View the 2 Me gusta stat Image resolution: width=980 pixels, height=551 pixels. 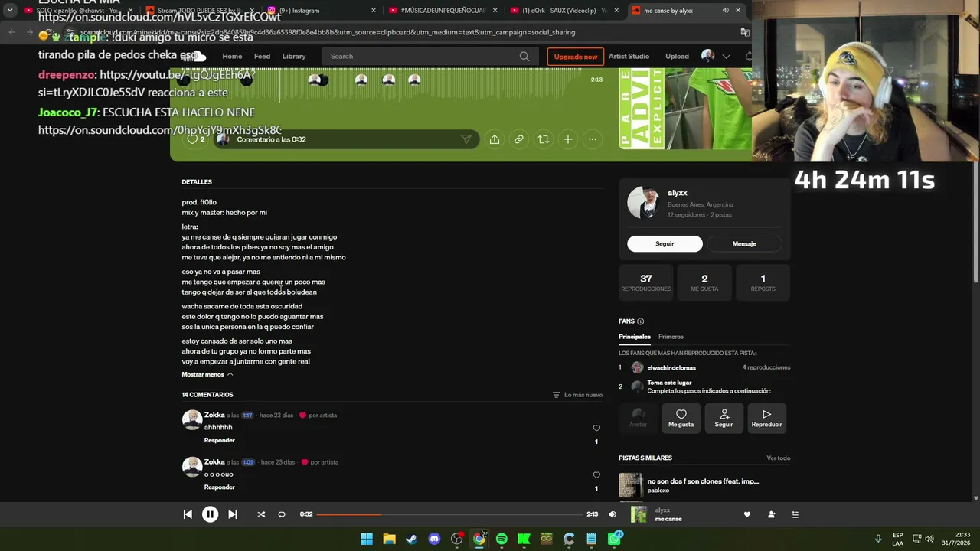coord(704,282)
